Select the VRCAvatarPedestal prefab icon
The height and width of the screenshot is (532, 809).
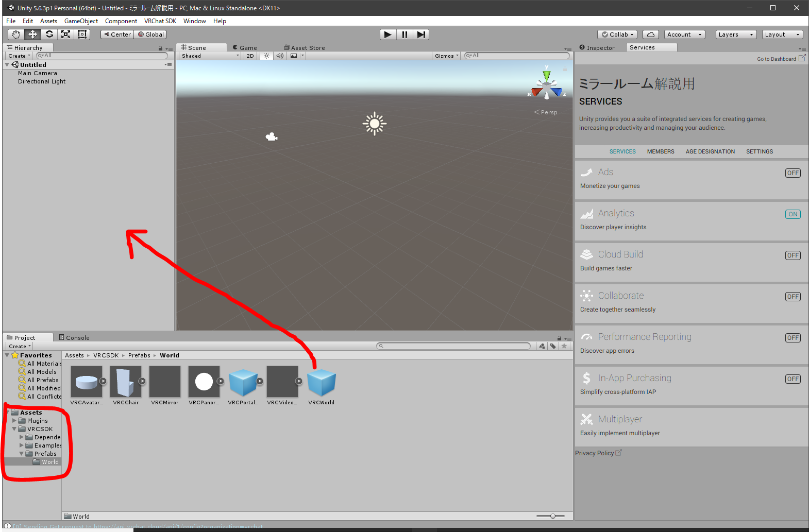point(87,382)
